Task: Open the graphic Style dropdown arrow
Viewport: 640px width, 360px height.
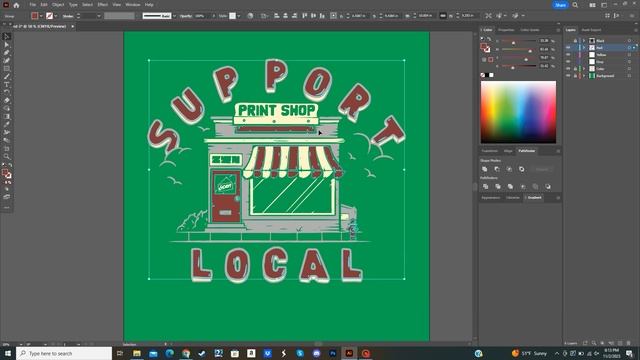Action: click(x=239, y=16)
